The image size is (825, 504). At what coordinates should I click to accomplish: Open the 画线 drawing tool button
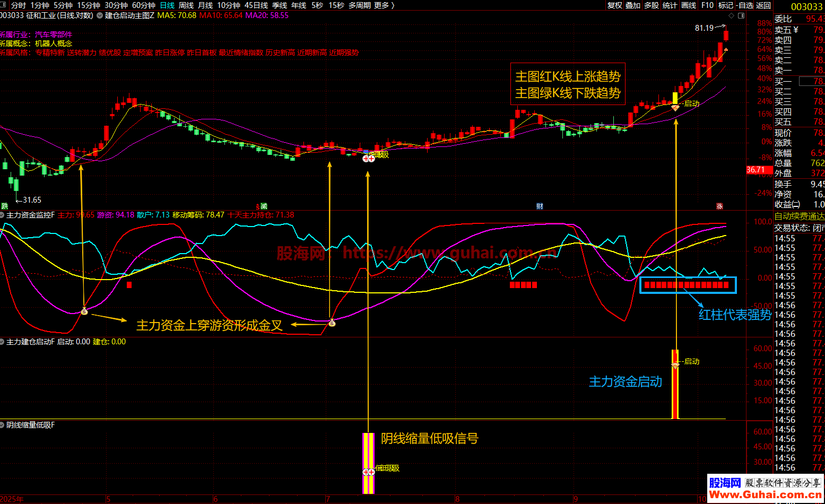tap(689, 5)
